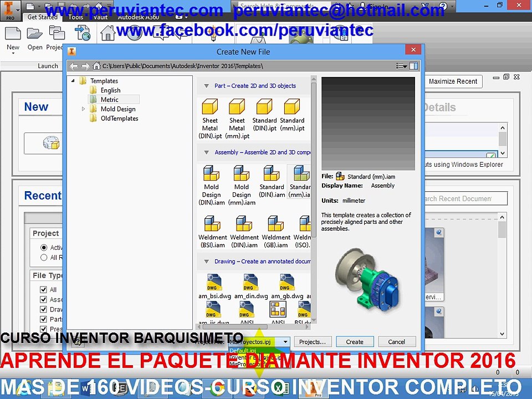Pick the Standard (mm).iam assembly template
This screenshot has width=532, height=399.
(300, 182)
